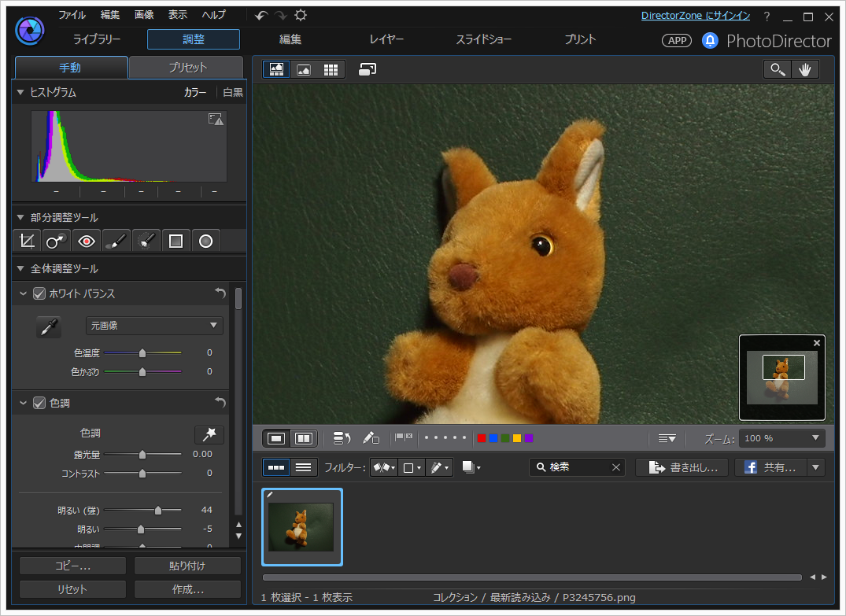
Task: Click the DirectorZone にサインイン link
Action: (x=696, y=15)
